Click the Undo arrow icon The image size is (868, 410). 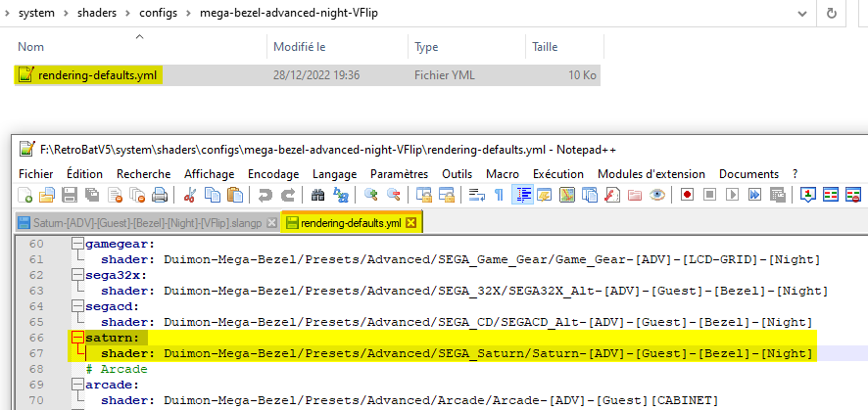tap(265, 195)
